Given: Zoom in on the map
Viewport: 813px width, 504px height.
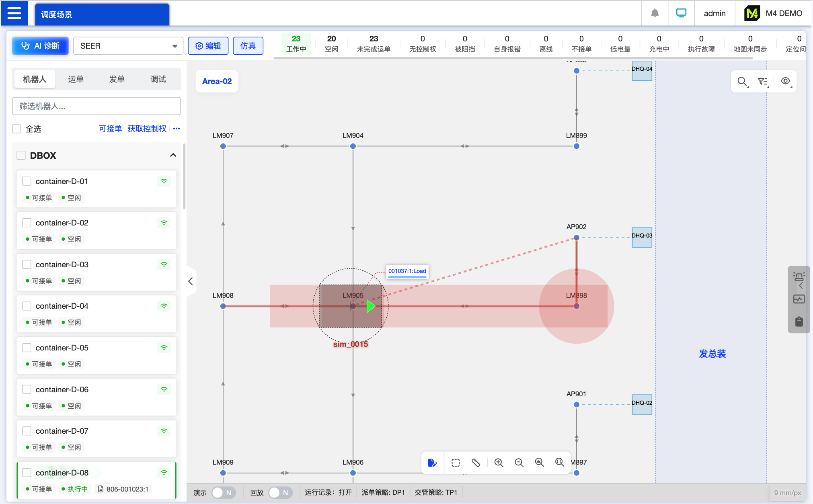Looking at the screenshot, I should click(x=499, y=463).
